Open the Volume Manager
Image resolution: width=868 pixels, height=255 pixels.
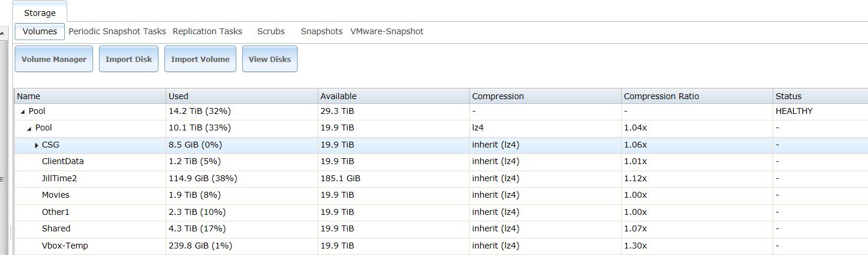coord(54,59)
